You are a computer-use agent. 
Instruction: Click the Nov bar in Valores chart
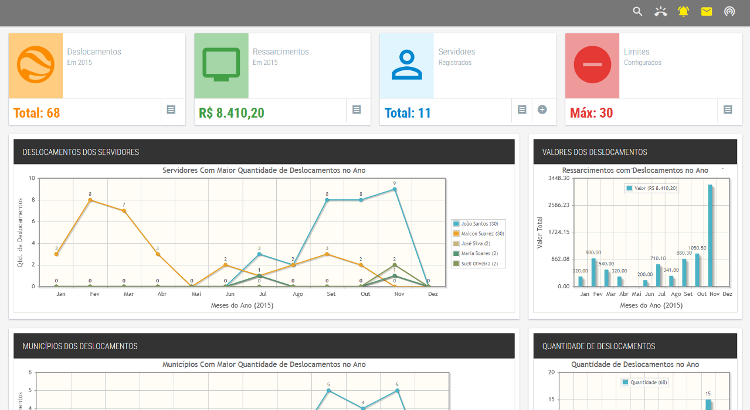point(711,235)
